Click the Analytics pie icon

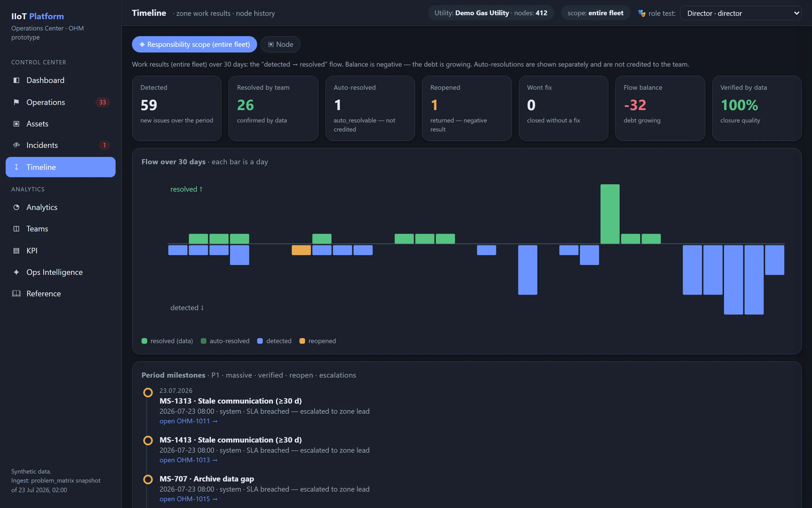pos(16,207)
